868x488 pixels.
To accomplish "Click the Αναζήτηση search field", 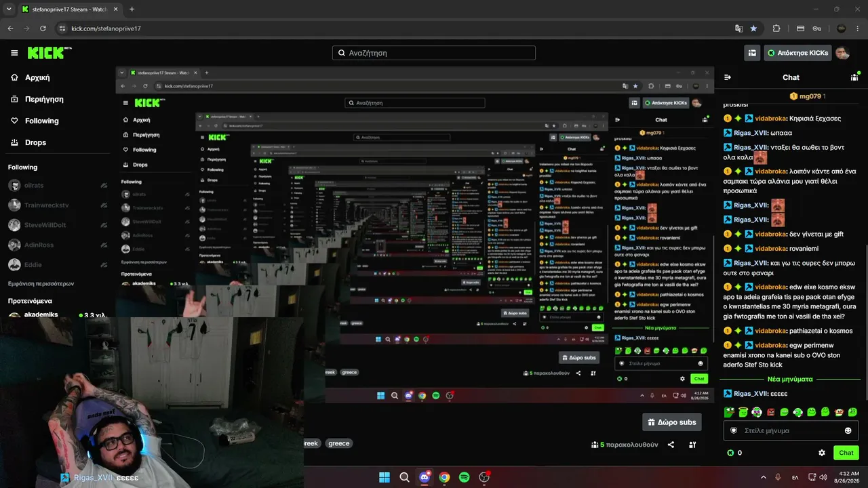I will (434, 53).
